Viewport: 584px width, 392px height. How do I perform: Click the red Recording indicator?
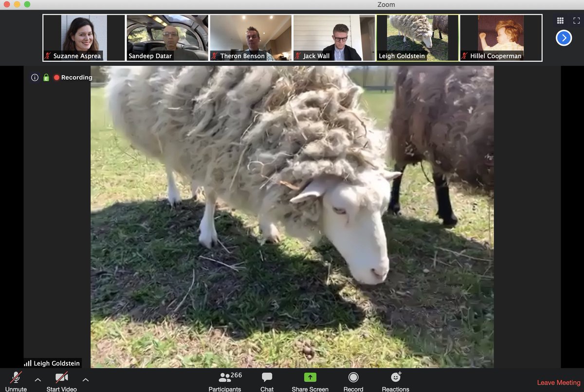click(x=56, y=77)
